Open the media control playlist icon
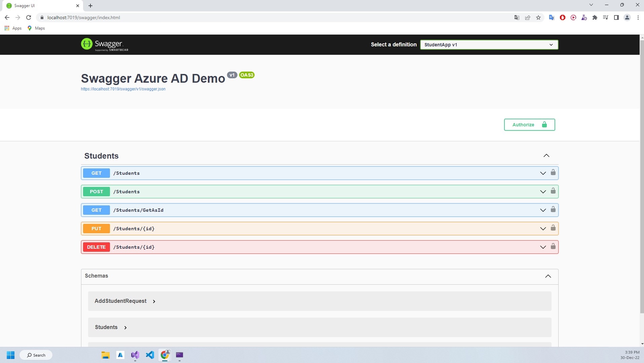Image resolution: width=644 pixels, height=363 pixels. [x=606, y=17]
